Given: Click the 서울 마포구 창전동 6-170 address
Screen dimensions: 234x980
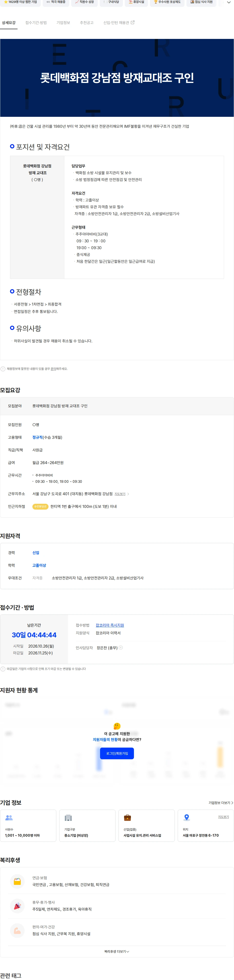Looking at the screenshot, I should click(x=200, y=835).
